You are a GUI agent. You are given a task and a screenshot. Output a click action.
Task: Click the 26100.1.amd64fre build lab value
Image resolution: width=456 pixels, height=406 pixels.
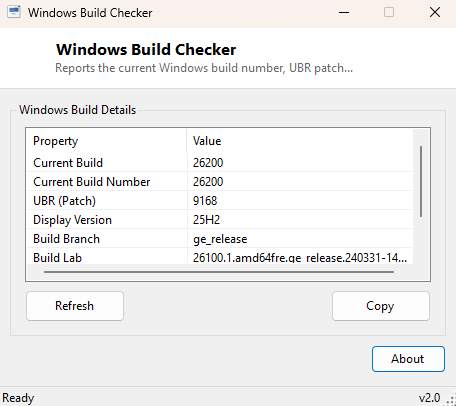[x=300, y=258]
